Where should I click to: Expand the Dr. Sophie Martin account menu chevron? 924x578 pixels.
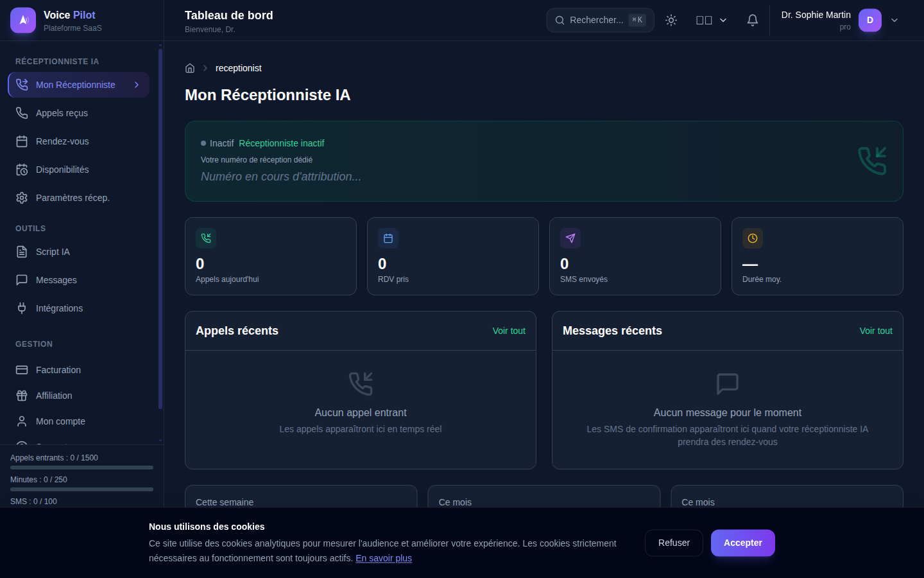(894, 20)
